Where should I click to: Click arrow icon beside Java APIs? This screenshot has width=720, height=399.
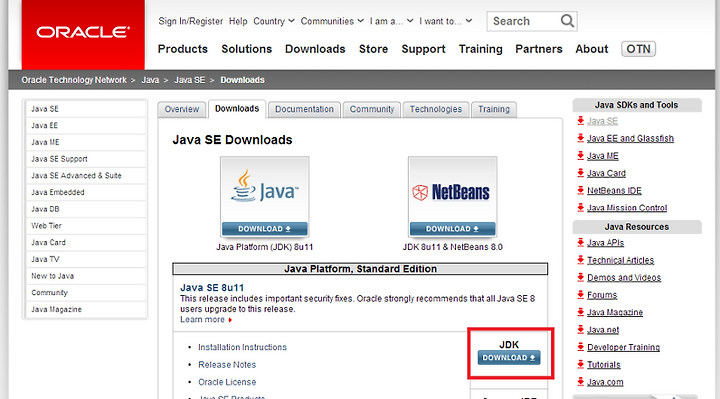(x=580, y=242)
